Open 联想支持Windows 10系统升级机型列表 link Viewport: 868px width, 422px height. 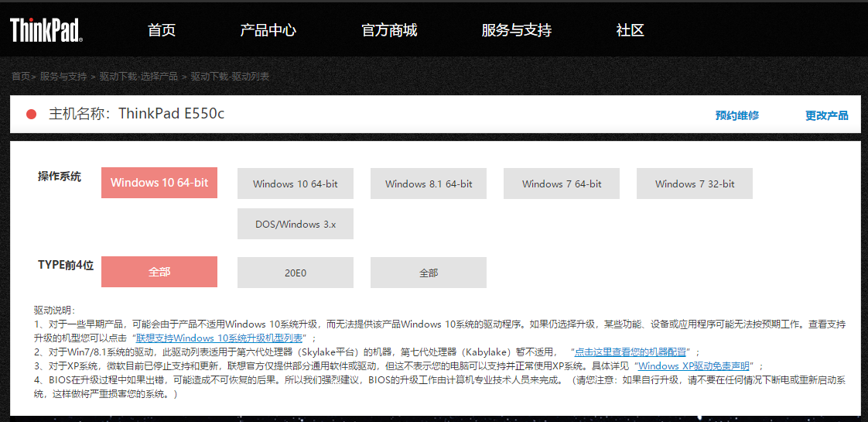click(219, 338)
